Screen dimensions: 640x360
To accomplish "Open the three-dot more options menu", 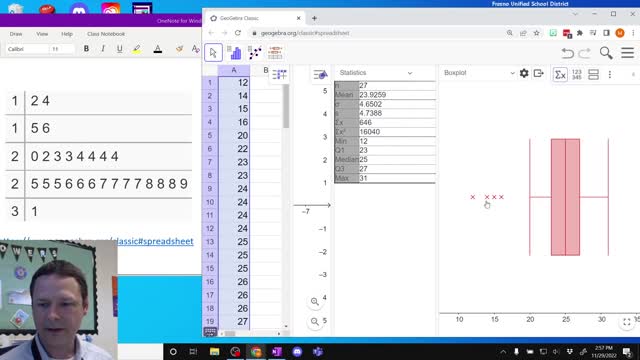I will [x=610, y=74].
